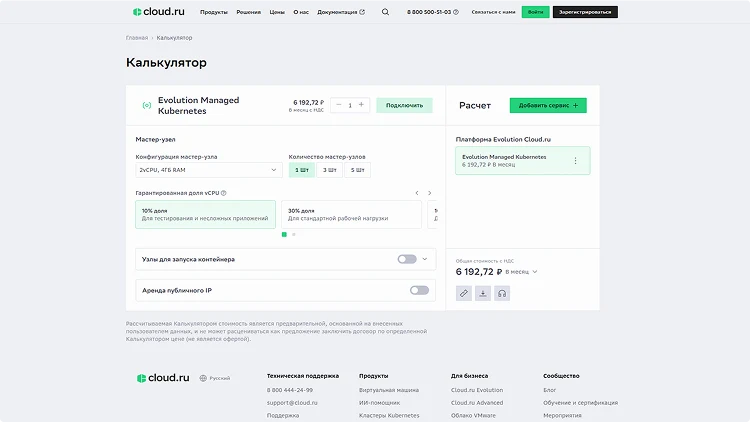Click the quantity input field showing 1
Screen dimensions: 750x422
(x=350, y=105)
